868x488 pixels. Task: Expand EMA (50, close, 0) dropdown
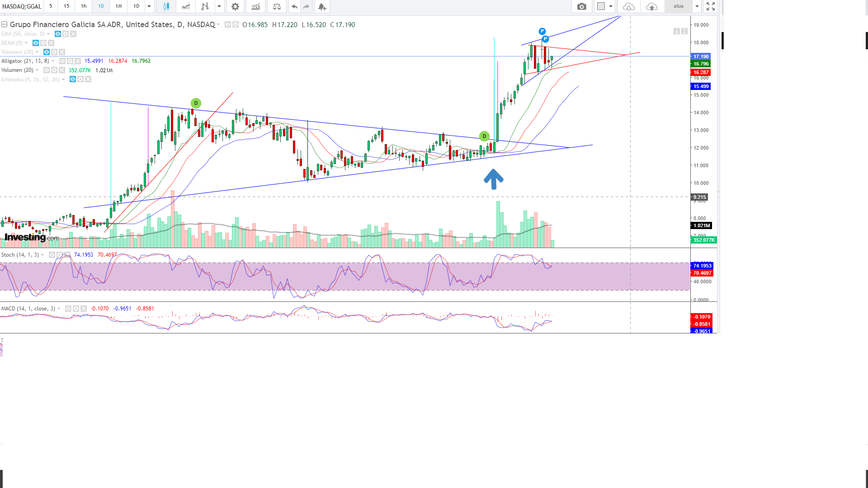(x=48, y=34)
